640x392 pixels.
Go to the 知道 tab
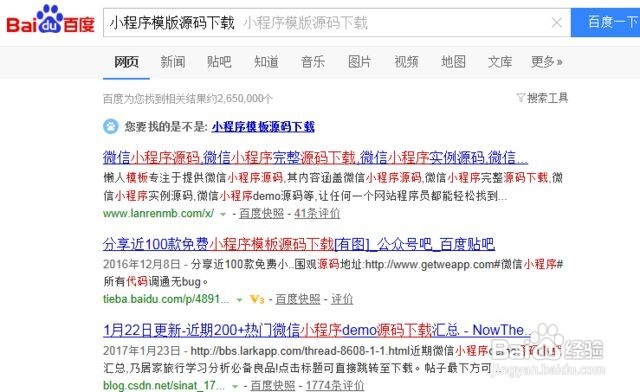click(x=266, y=62)
